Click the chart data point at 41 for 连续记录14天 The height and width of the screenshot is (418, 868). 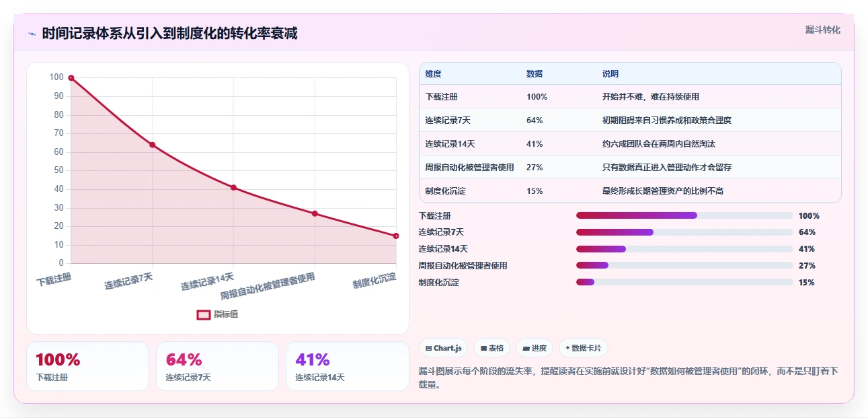[233, 187]
